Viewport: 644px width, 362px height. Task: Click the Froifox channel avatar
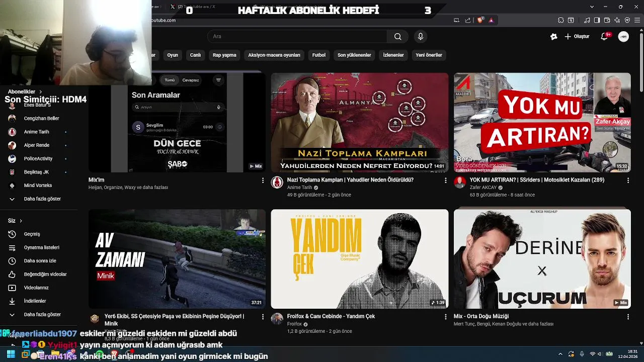pyautogui.click(x=277, y=319)
